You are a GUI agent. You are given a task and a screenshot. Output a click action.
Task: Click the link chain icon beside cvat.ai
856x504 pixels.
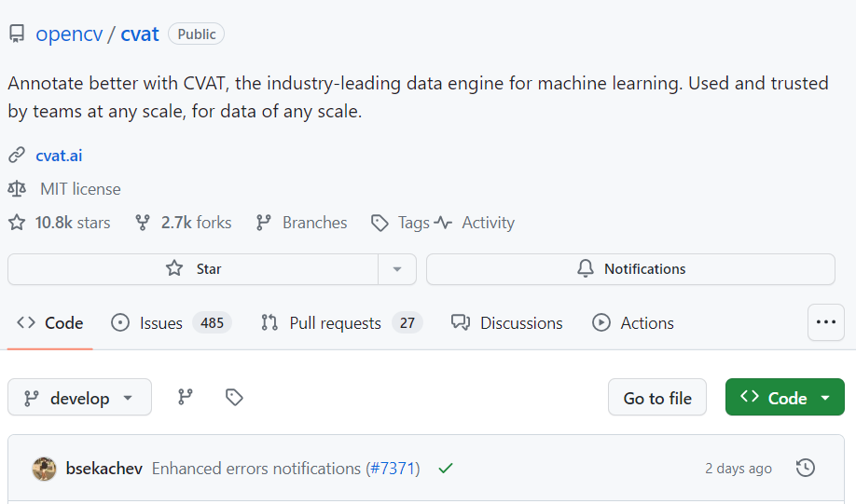point(17,156)
